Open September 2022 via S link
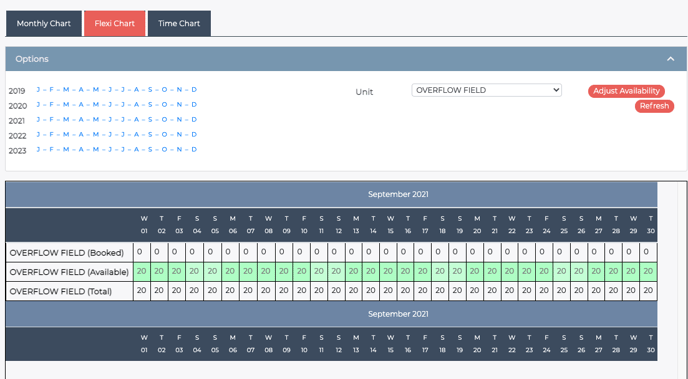This screenshot has width=688, height=379. click(x=150, y=134)
